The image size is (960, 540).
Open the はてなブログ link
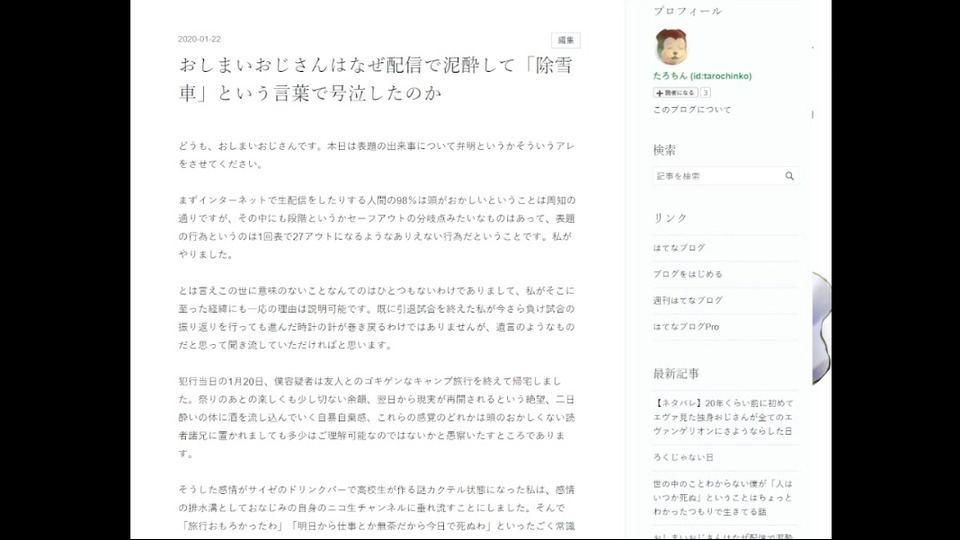pos(679,248)
